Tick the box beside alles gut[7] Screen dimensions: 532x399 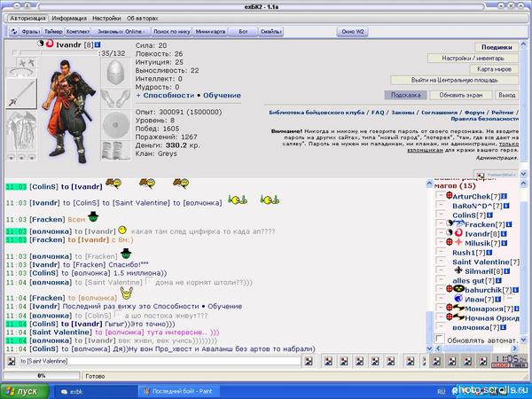441,280
